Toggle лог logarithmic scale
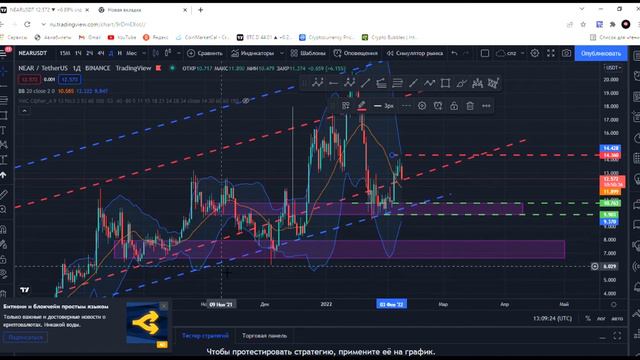Screen dimensions: 640x360 click(601, 318)
